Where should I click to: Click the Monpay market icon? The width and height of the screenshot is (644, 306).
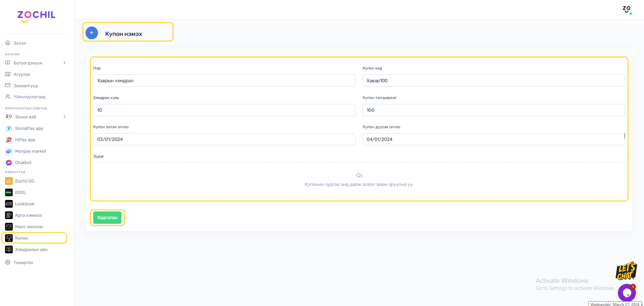pyautogui.click(x=9, y=151)
